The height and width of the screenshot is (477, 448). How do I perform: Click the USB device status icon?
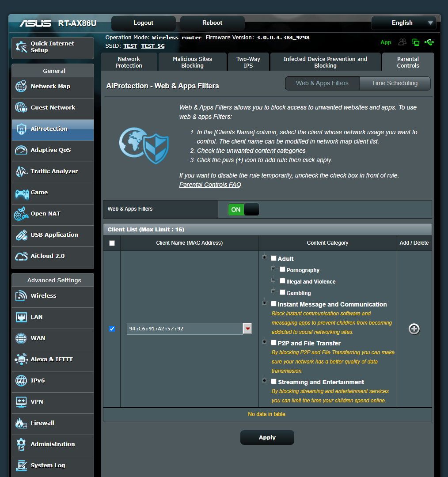tap(429, 42)
